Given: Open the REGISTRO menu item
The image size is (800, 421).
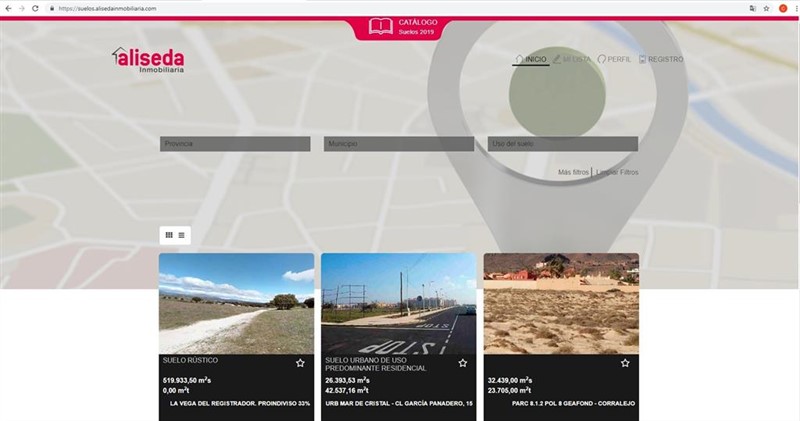Looking at the screenshot, I should (x=661, y=59).
